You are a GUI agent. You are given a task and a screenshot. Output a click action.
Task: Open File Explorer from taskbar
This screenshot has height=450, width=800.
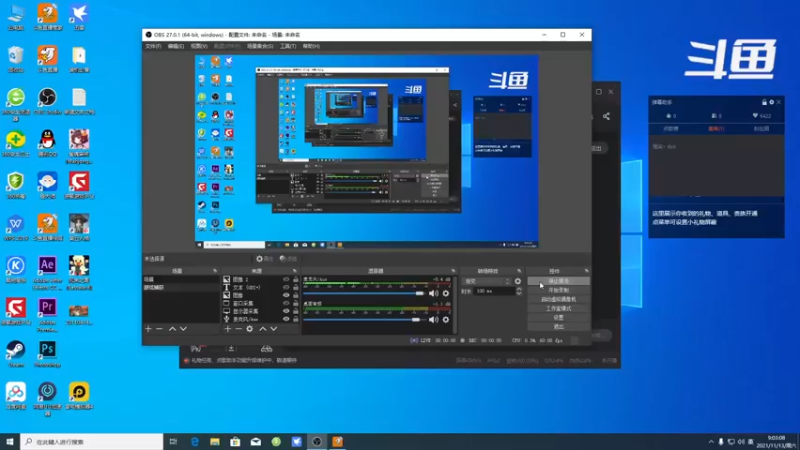215,441
